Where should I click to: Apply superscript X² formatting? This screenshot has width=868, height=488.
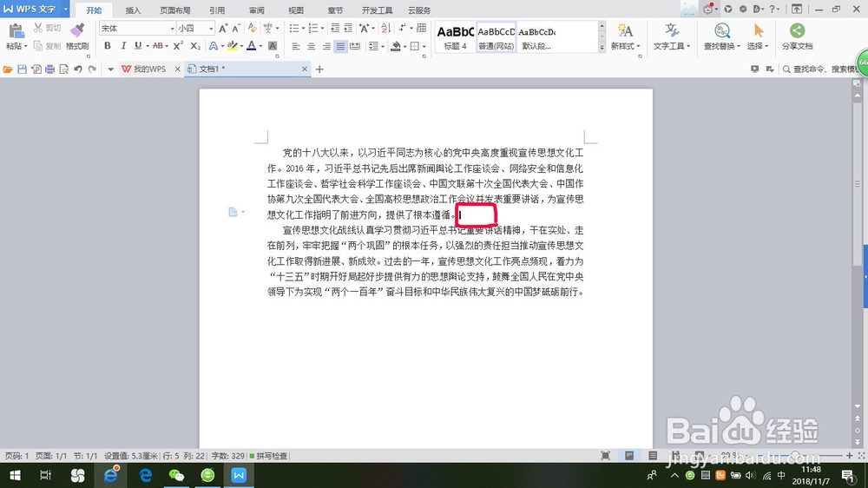178,46
